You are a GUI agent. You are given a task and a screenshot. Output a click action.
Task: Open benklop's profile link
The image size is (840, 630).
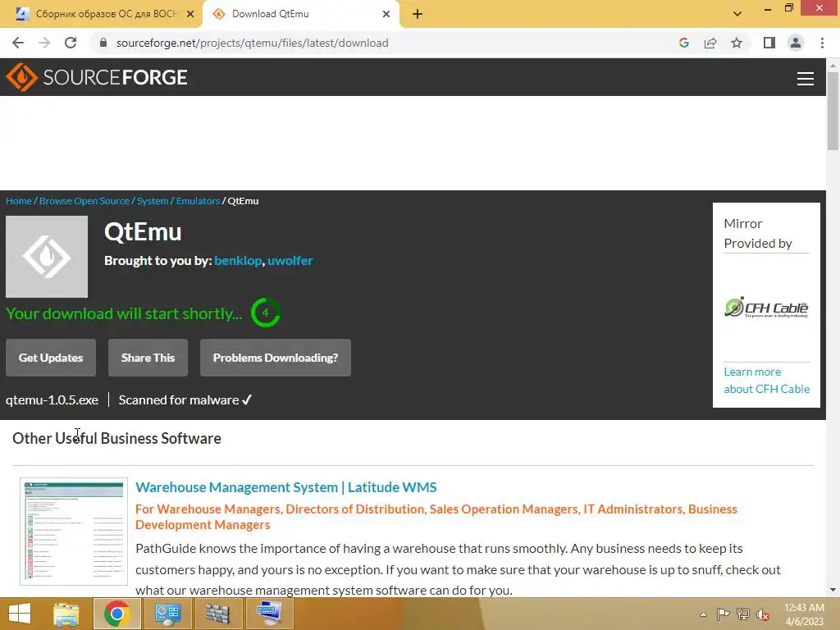[x=238, y=260]
